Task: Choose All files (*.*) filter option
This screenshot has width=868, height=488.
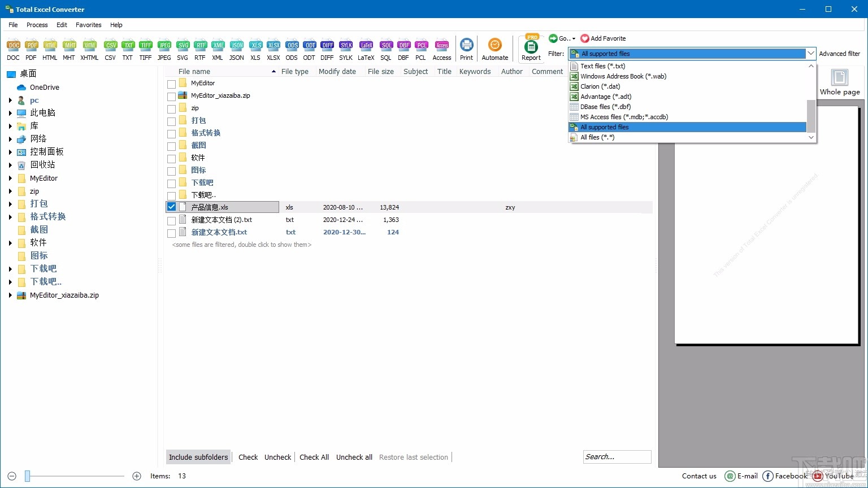Action: [x=687, y=137]
